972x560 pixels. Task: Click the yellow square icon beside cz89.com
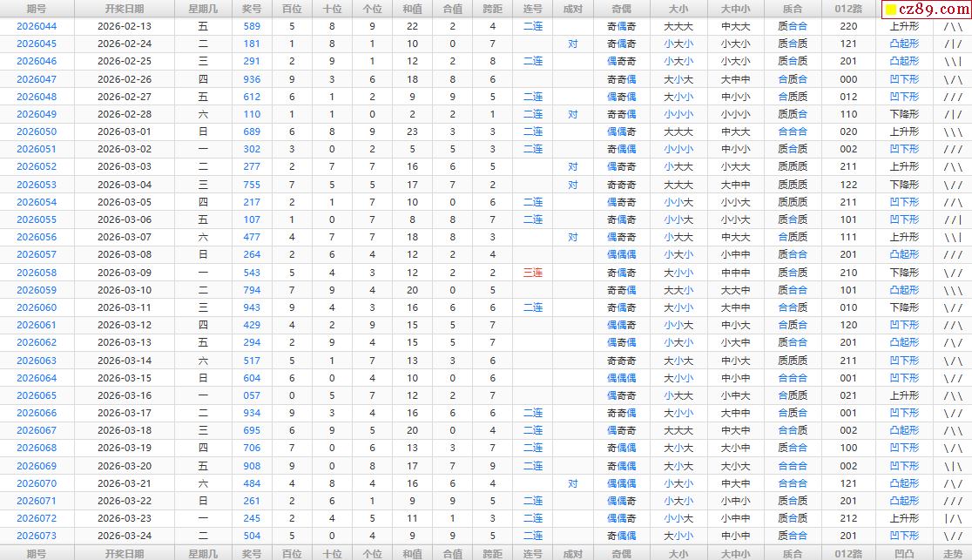(x=891, y=10)
